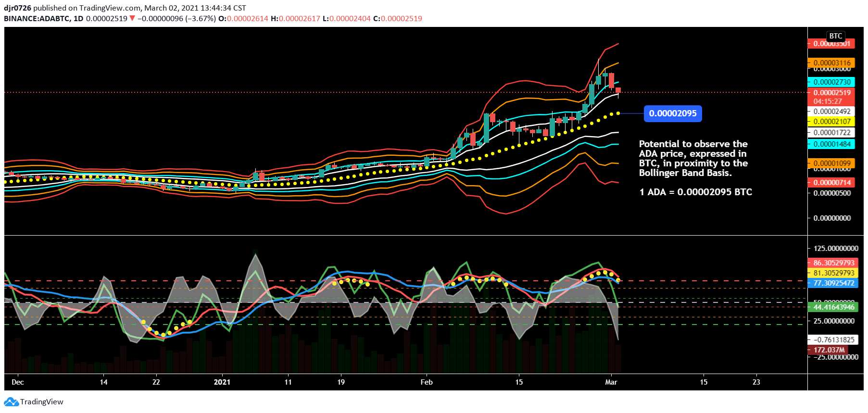
Task: Click the Mar label on time axis
Action: tap(611, 382)
